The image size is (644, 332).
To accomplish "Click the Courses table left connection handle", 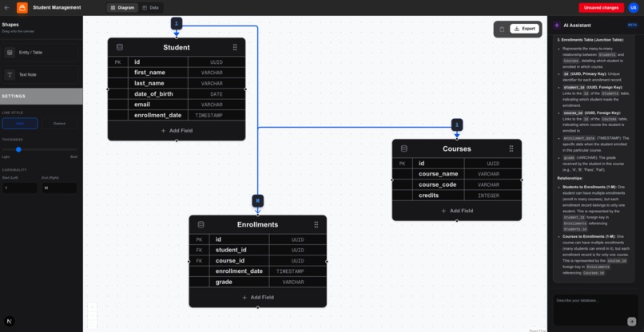I will [x=392, y=180].
